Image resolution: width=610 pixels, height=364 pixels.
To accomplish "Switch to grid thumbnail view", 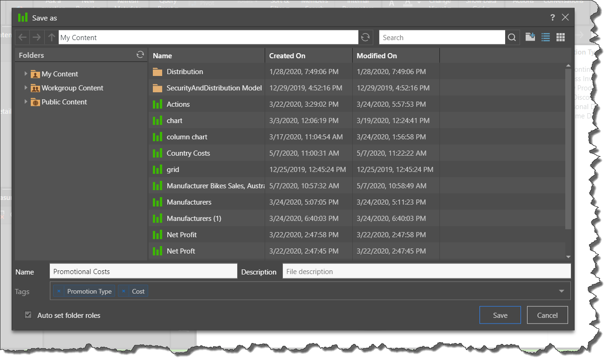I will (561, 37).
